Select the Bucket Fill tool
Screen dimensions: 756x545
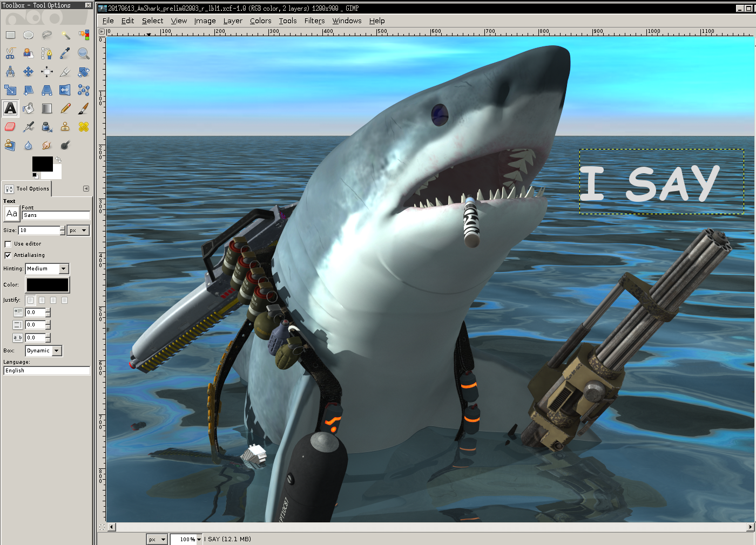tap(29, 108)
